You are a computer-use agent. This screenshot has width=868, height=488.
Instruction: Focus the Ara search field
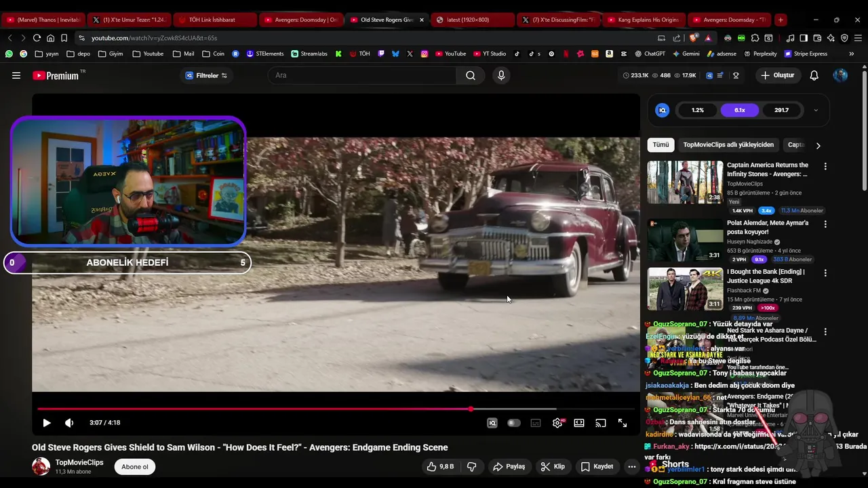363,75
